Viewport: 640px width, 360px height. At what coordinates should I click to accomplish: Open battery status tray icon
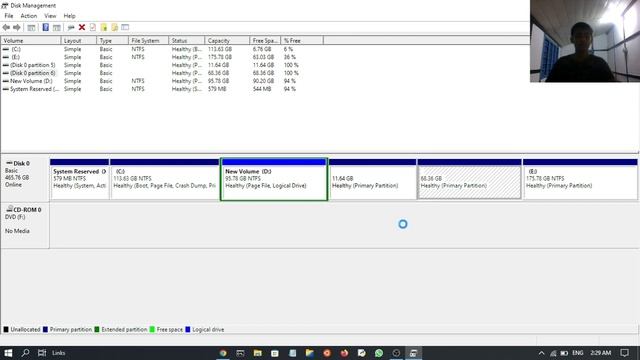(564, 353)
